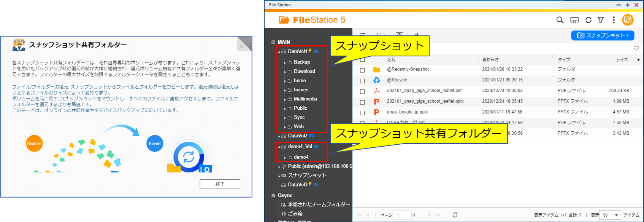Sort by the サイズ column header
This screenshot has width=644, height=222.
(622, 59)
